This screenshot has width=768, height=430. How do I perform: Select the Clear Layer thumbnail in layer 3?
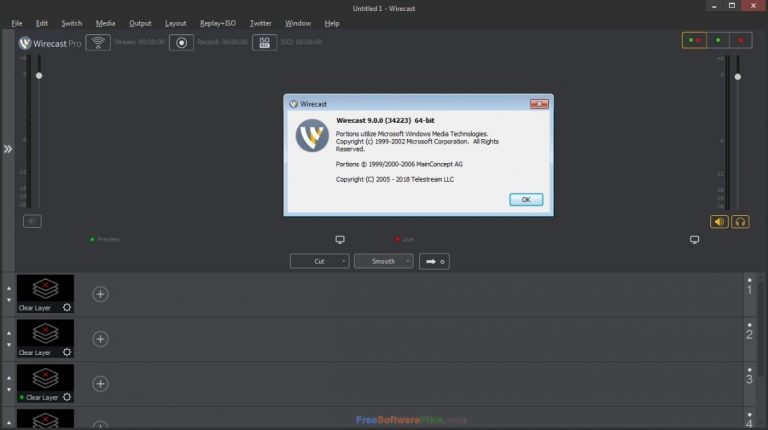pyautogui.click(x=45, y=383)
